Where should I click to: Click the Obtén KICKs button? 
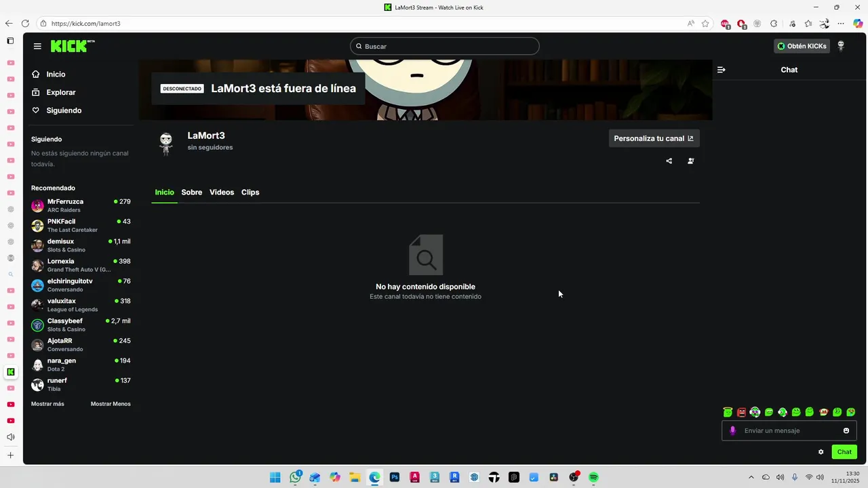point(802,46)
